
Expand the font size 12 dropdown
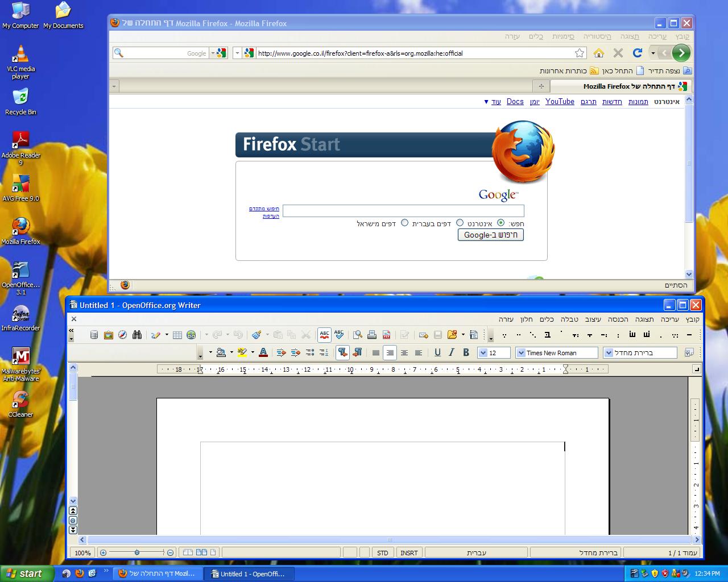[483, 353]
